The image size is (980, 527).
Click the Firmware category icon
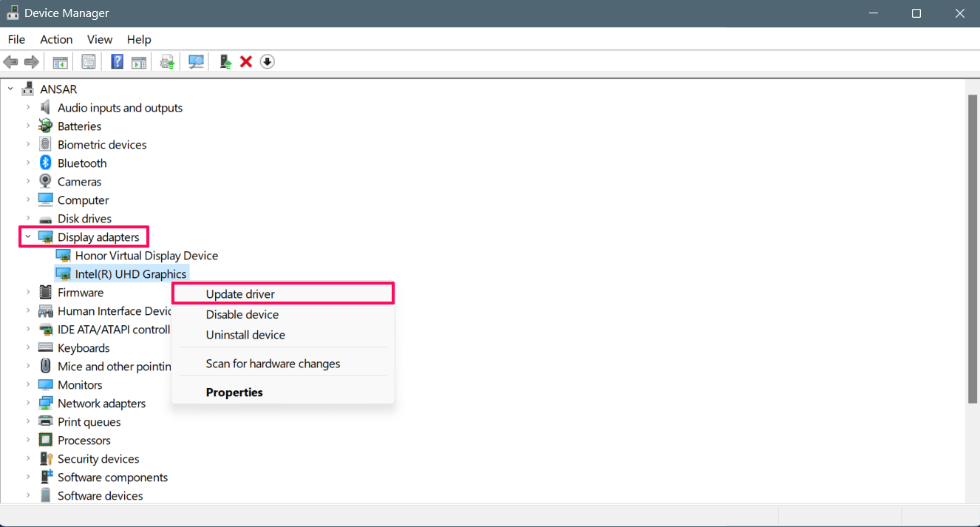[x=46, y=292]
